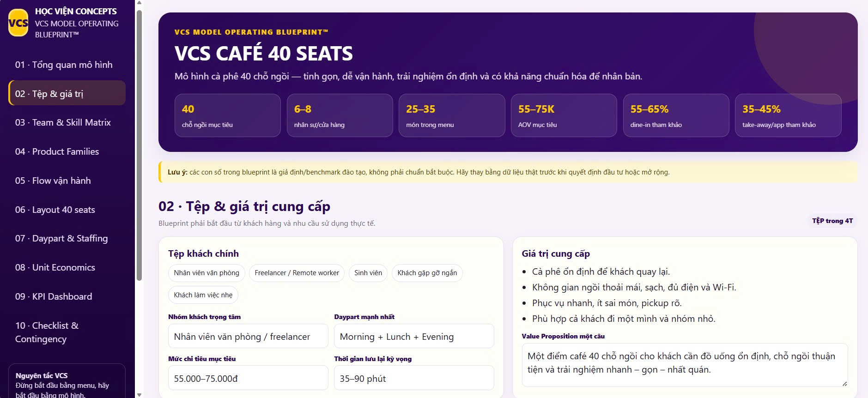Click the Khách làm việc nhẹ chip
The height and width of the screenshot is (398, 868).
point(203,295)
